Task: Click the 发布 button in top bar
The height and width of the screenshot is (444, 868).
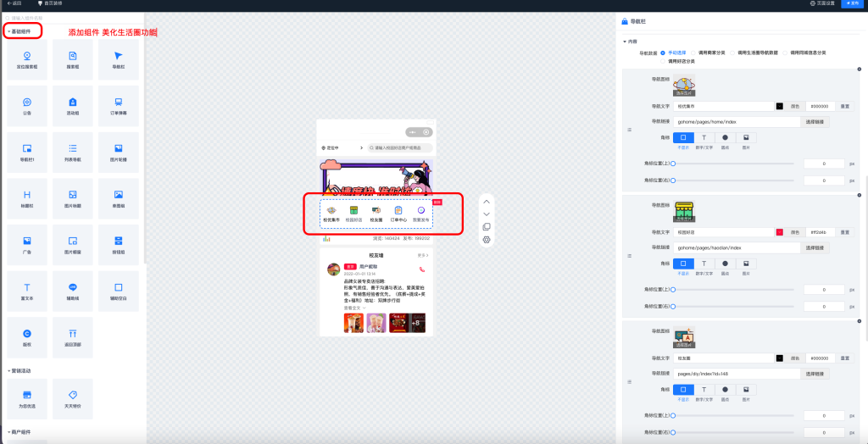Action: click(851, 3)
